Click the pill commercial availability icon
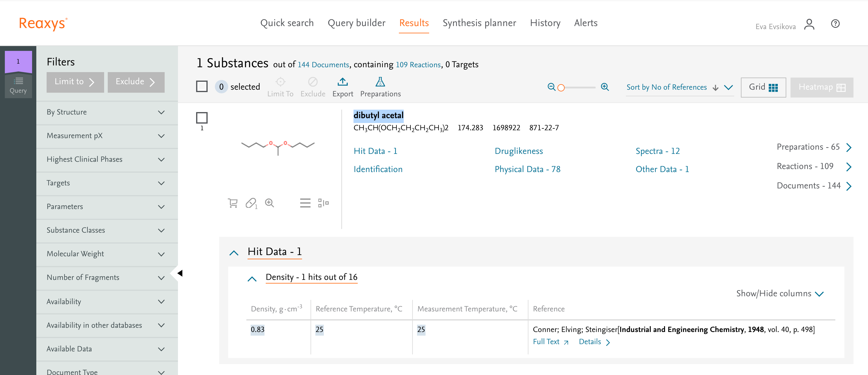 (x=252, y=203)
